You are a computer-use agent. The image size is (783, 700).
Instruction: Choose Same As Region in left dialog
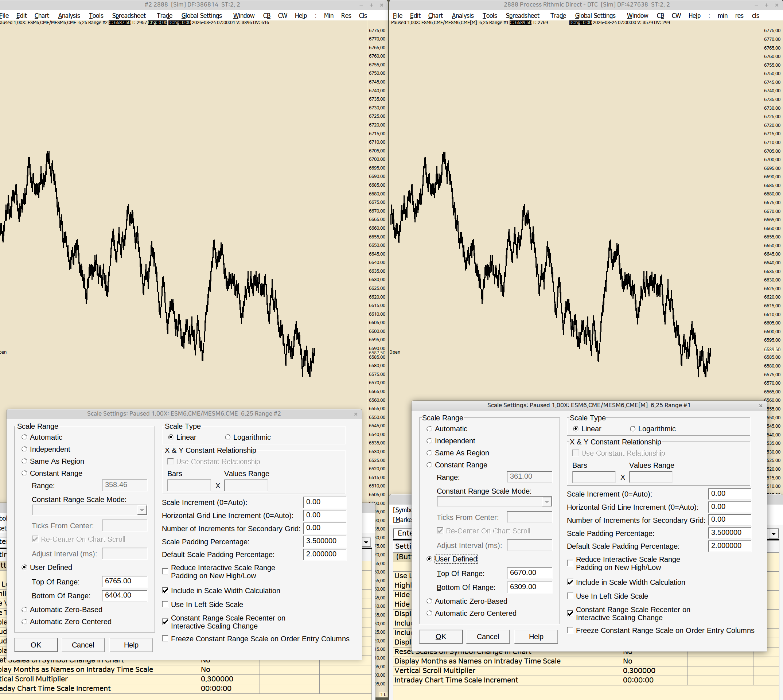click(x=24, y=461)
